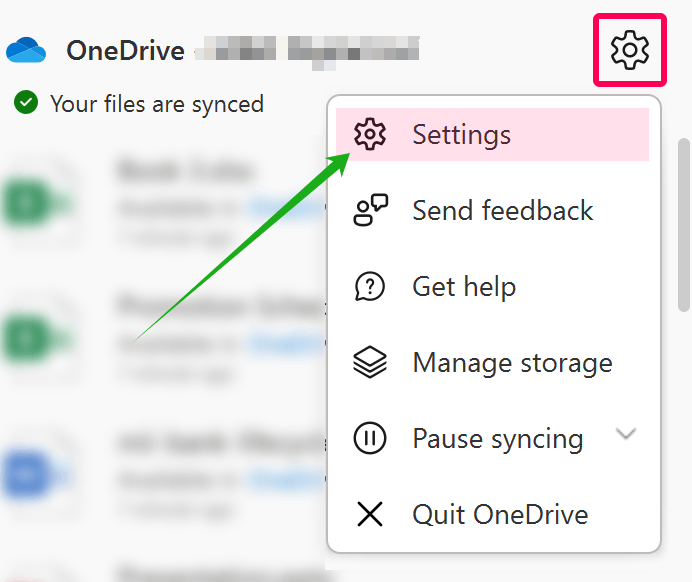Image resolution: width=692 pixels, height=582 pixels.
Task: Choose the Pause syncing text in the menu
Action: coord(498,439)
